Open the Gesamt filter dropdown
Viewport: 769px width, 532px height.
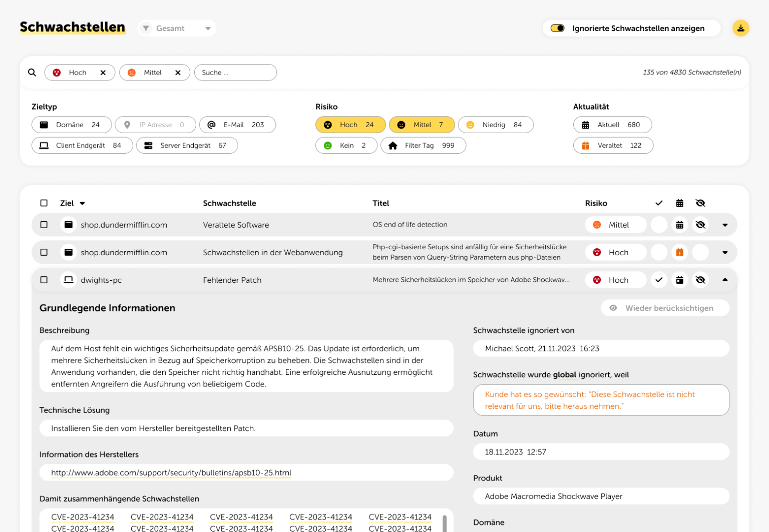(177, 29)
